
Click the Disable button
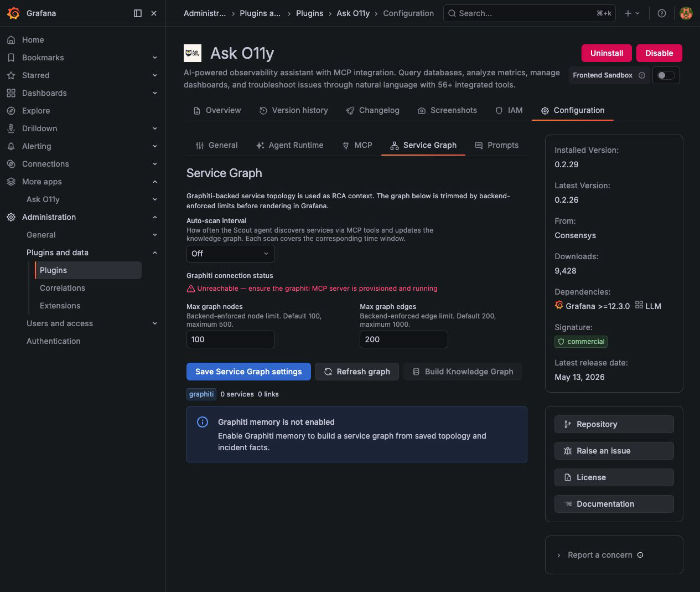point(659,53)
